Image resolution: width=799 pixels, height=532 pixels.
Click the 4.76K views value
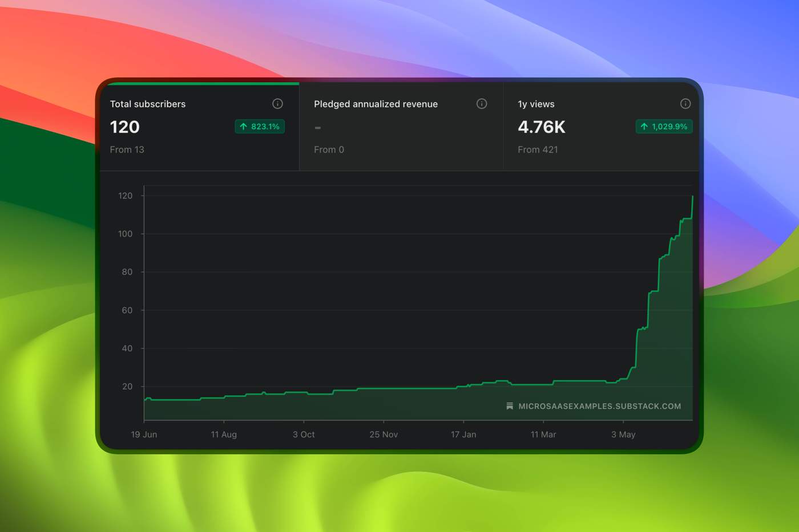(x=542, y=127)
